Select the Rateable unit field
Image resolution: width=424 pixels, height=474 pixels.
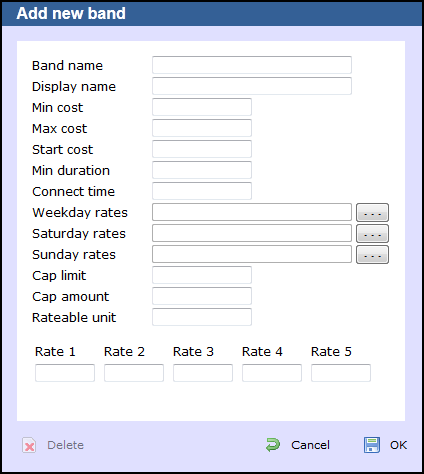click(x=202, y=317)
